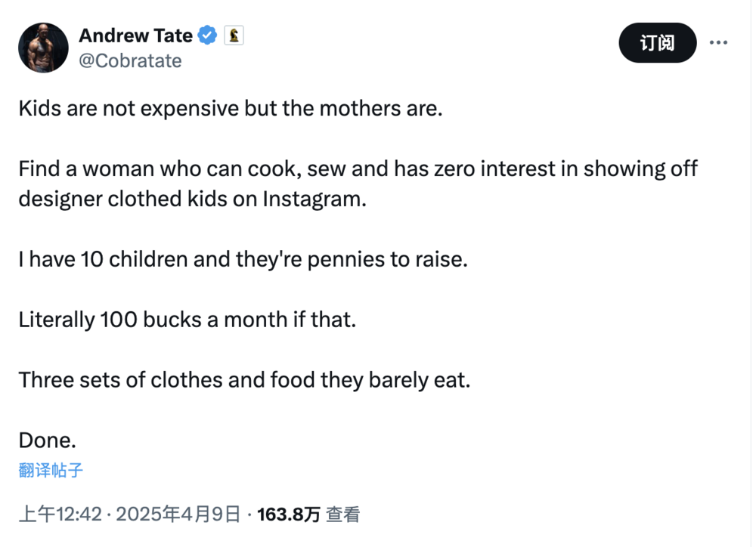The width and height of the screenshot is (756, 547).
Task: Click the "Three sets of clothes" line
Action: pyautogui.click(x=244, y=380)
